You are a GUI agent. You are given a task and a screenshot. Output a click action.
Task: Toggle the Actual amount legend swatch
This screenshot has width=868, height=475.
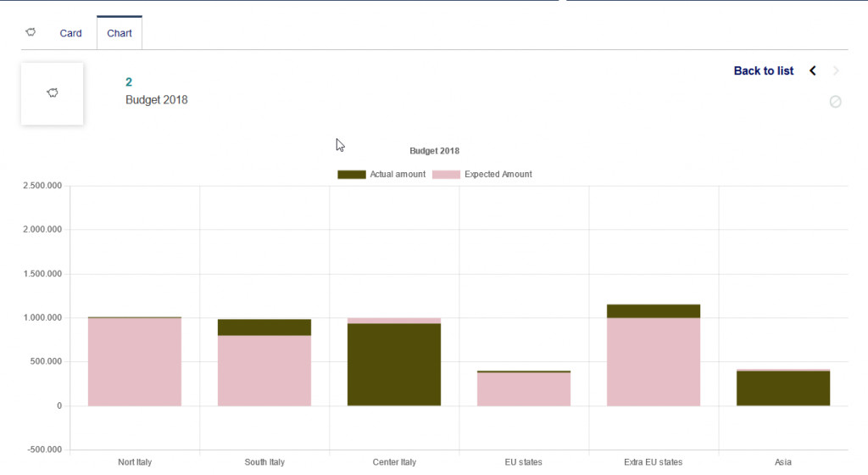351,174
